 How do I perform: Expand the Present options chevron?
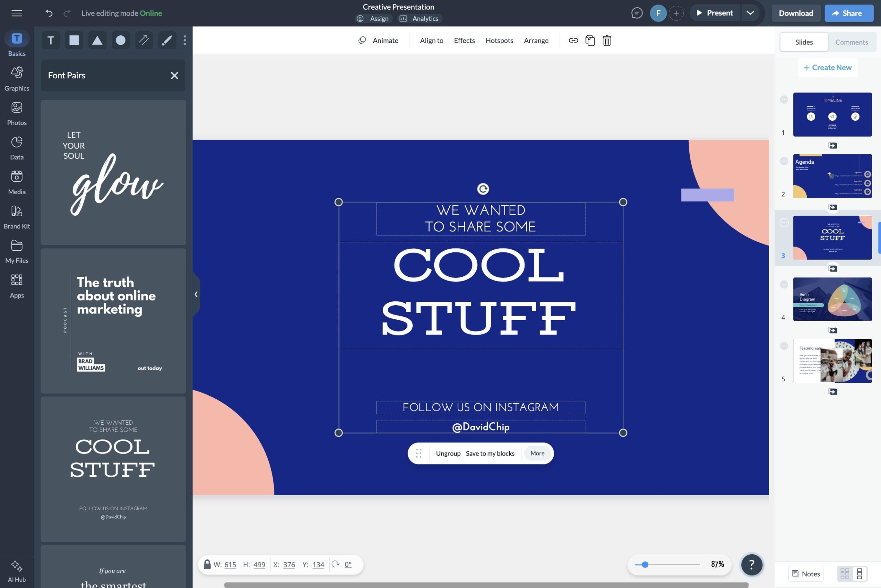point(751,12)
